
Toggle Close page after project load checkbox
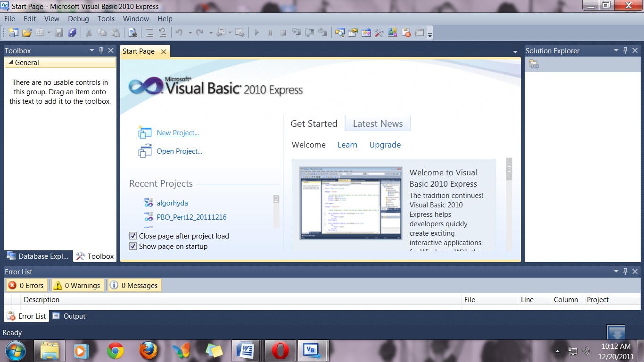coord(133,236)
